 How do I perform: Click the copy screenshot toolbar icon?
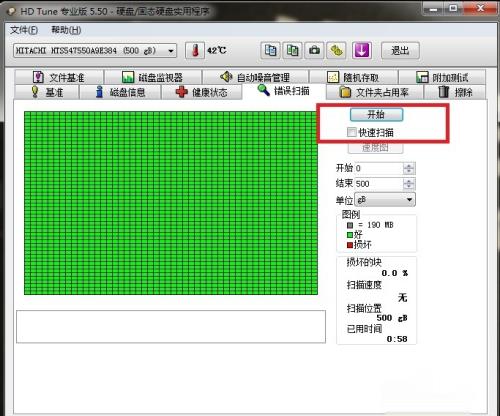(292, 51)
